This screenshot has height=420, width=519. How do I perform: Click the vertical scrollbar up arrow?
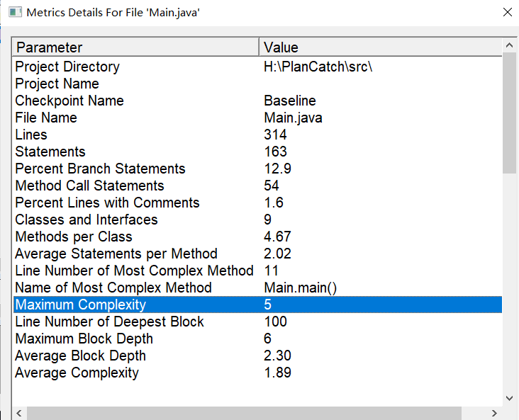pyautogui.click(x=509, y=46)
